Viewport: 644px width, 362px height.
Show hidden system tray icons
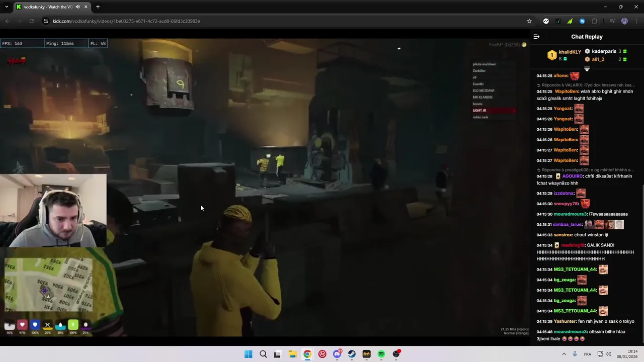[564, 354]
